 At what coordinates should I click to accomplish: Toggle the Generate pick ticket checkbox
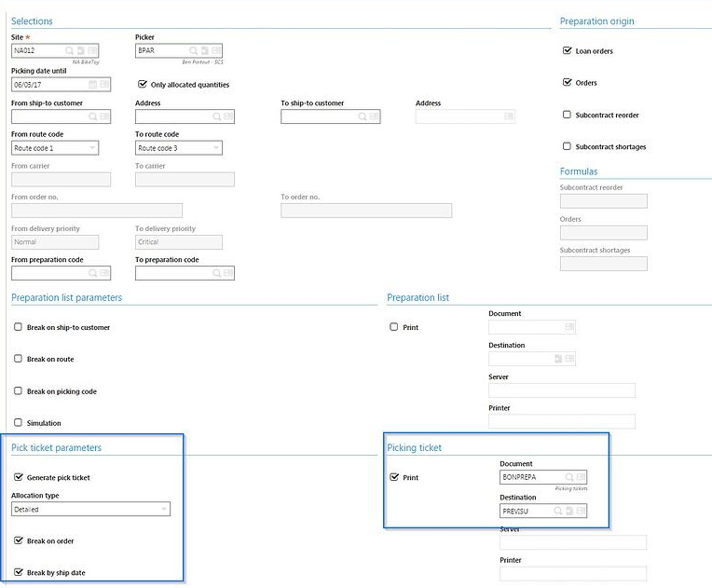click(18, 477)
